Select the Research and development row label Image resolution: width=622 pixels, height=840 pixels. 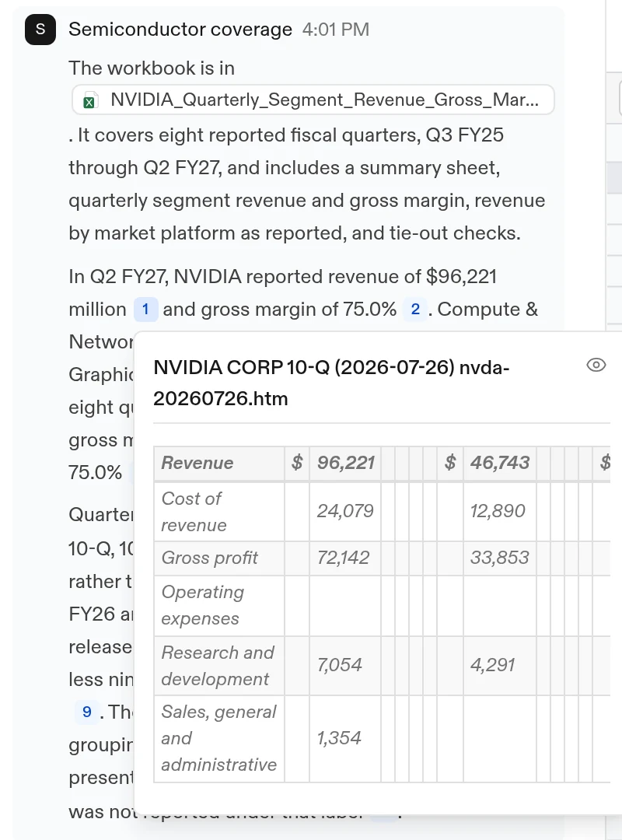[219, 666]
